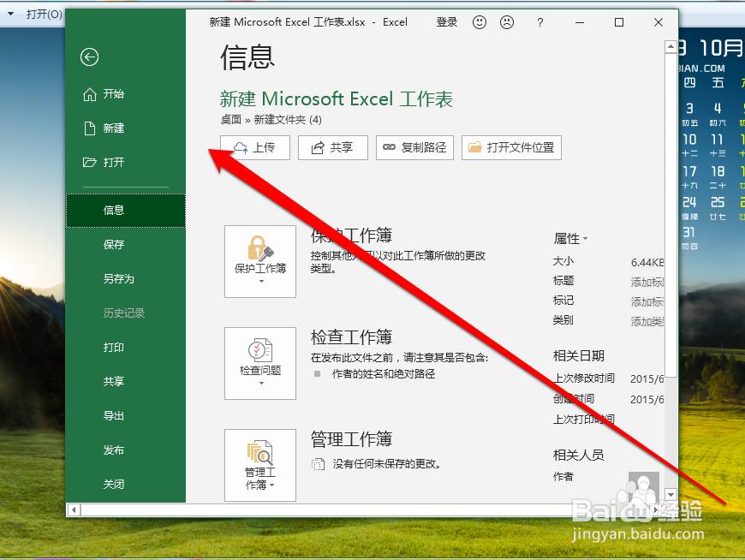Viewport: 745px width, 560px height.
Task: Click date 25 in desktop calendar
Action: [x=718, y=202]
